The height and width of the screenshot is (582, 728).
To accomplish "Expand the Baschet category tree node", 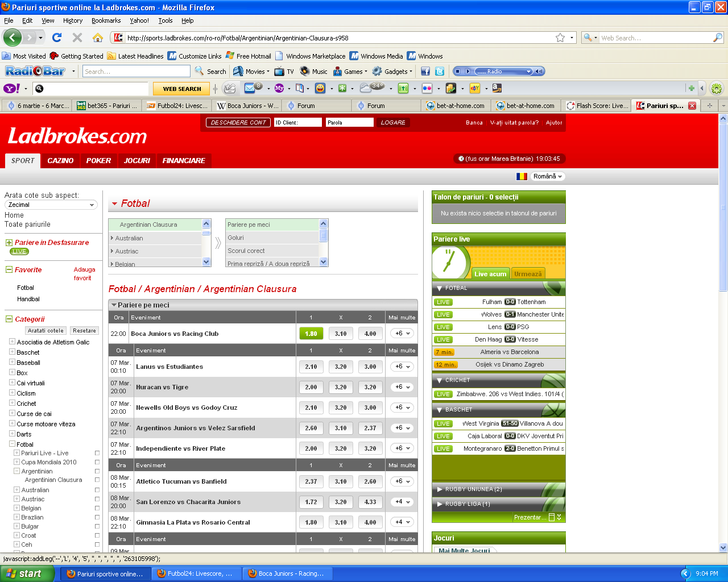I will [12, 352].
